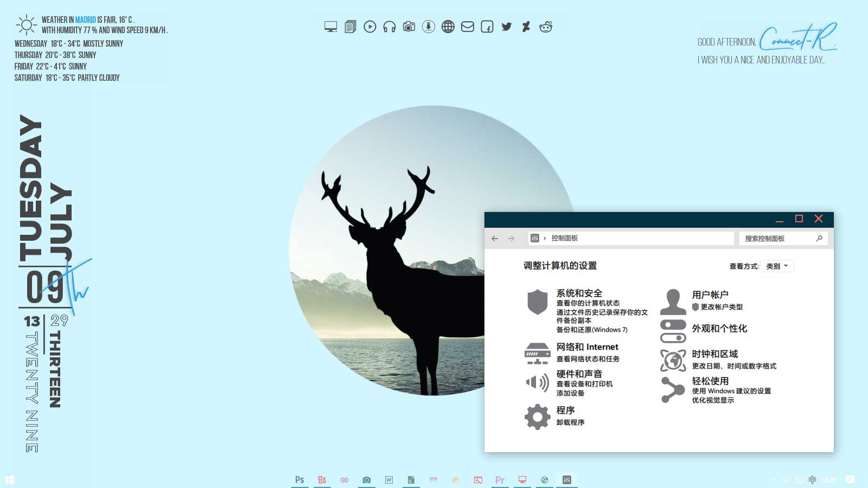Open the headphones music icon in top dock
Image resolution: width=868 pixels, height=488 pixels.
(390, 27)
